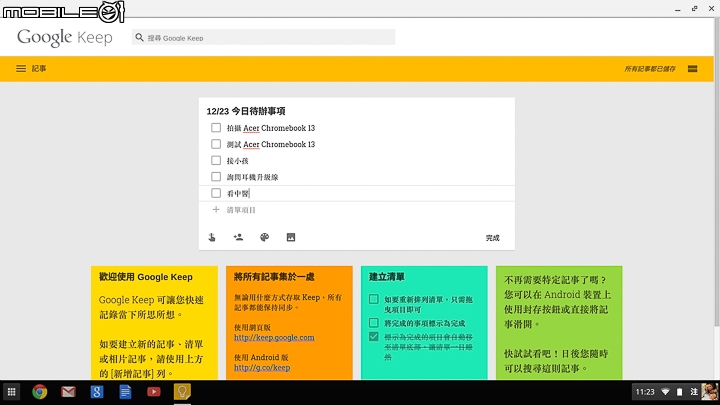Open the 建立清單 teal note
Screen dimensions: 720x405
[424, 323]
